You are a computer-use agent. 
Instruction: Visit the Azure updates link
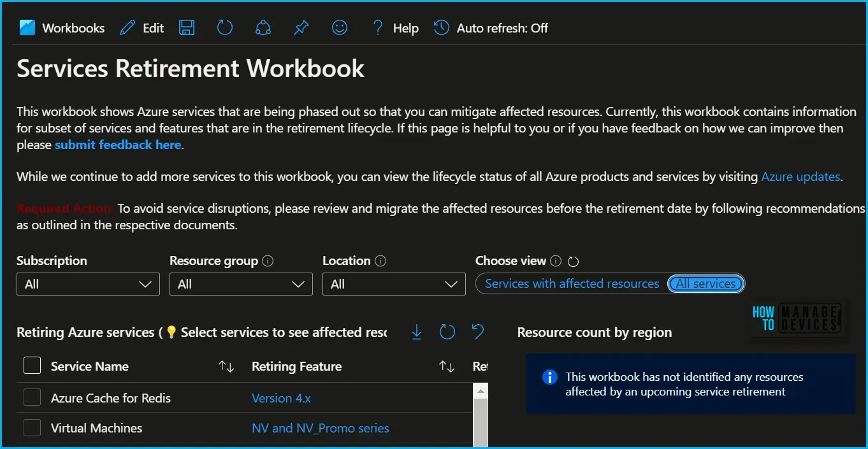click(x=800, y=177)
